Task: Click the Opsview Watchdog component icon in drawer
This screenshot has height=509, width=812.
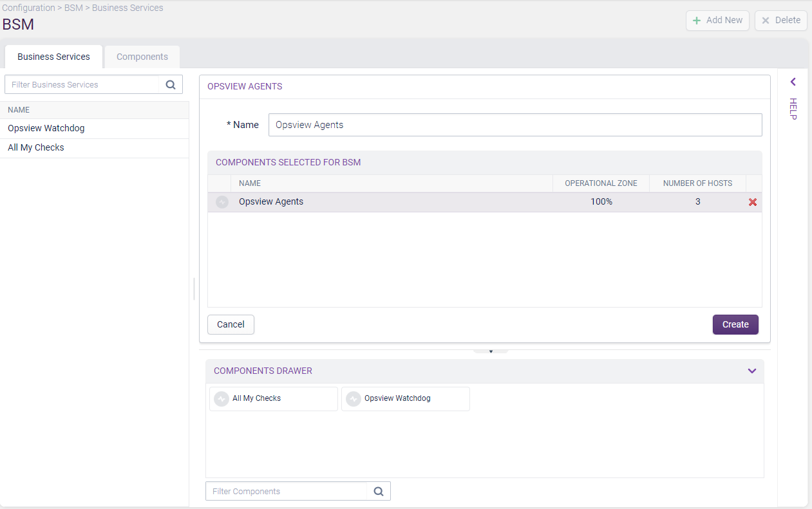Action: [354, 399]
